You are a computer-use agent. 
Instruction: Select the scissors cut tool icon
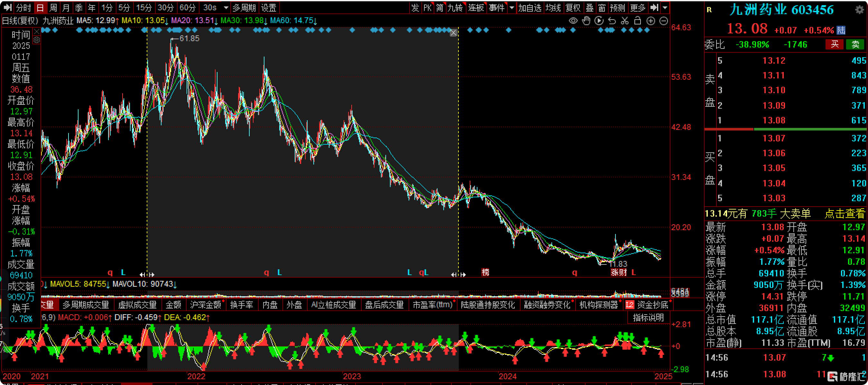(624, 21)
